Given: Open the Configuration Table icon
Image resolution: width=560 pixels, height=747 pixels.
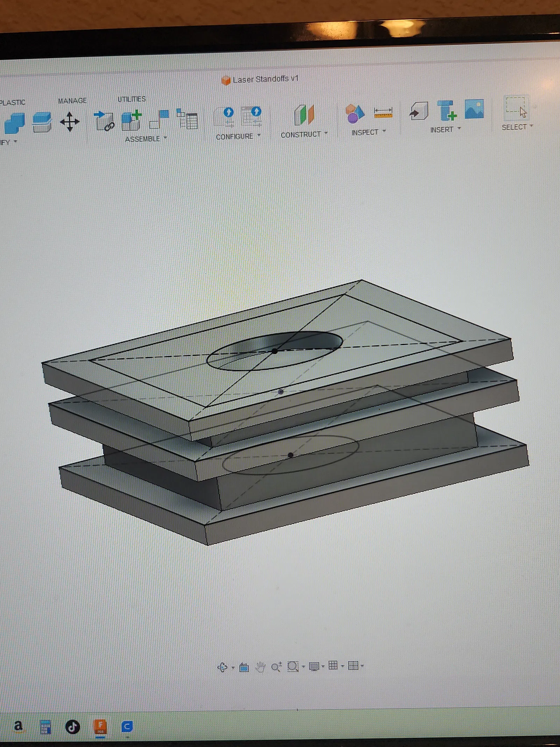Looking at the screenshot, I should (251, 116).
